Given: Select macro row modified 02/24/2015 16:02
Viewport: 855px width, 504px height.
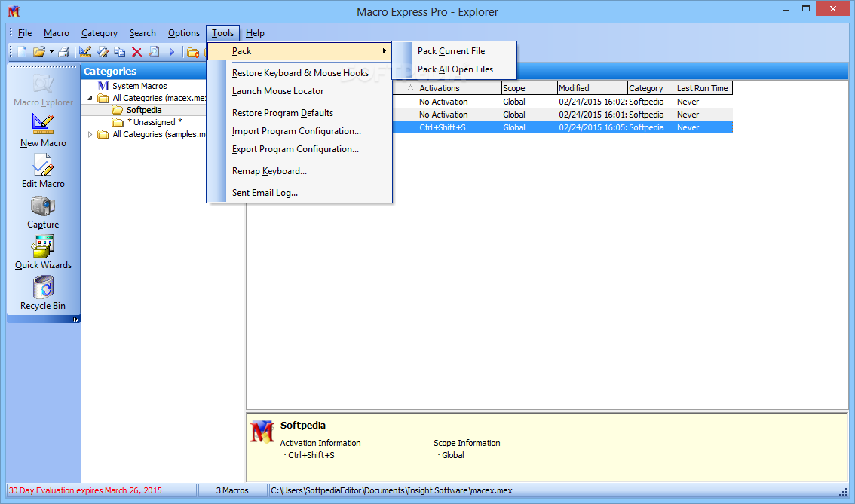Looking at the screenshot, I should click(x=562, y=102).
